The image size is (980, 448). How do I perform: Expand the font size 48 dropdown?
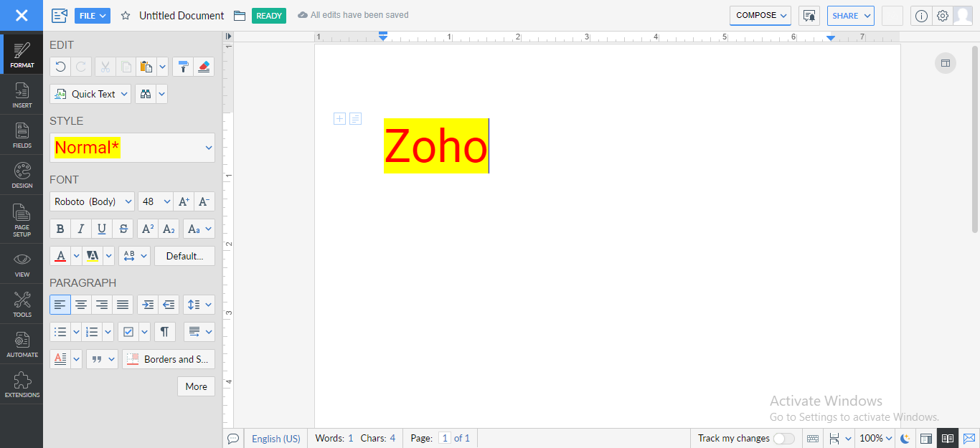click(x=155, y=201)
